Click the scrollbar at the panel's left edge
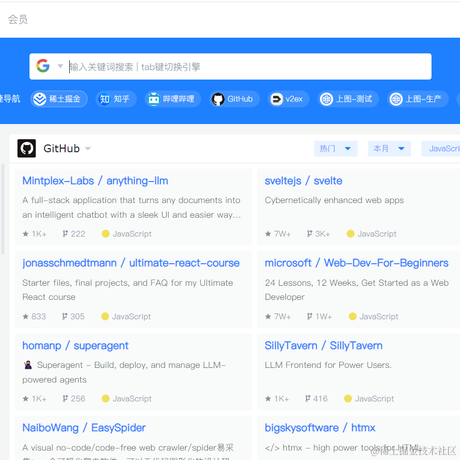 3,209
